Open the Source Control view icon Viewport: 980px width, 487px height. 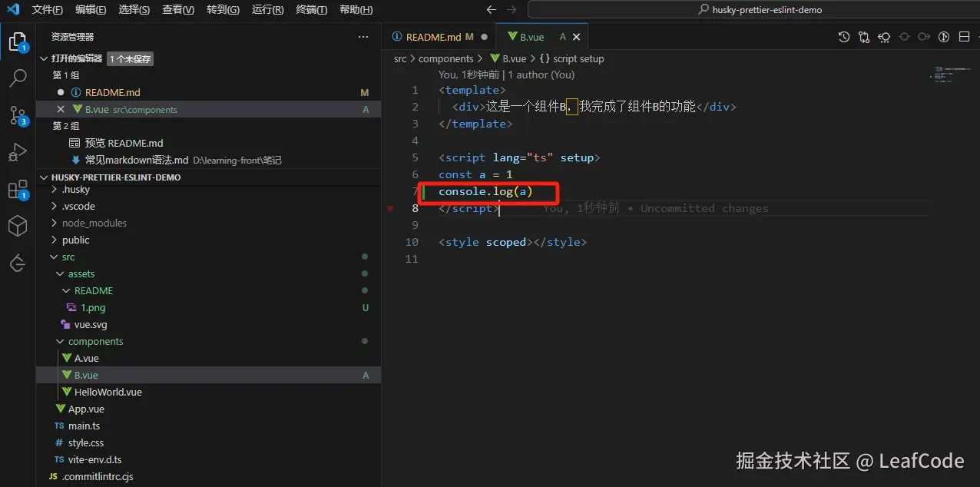[18, 115]
